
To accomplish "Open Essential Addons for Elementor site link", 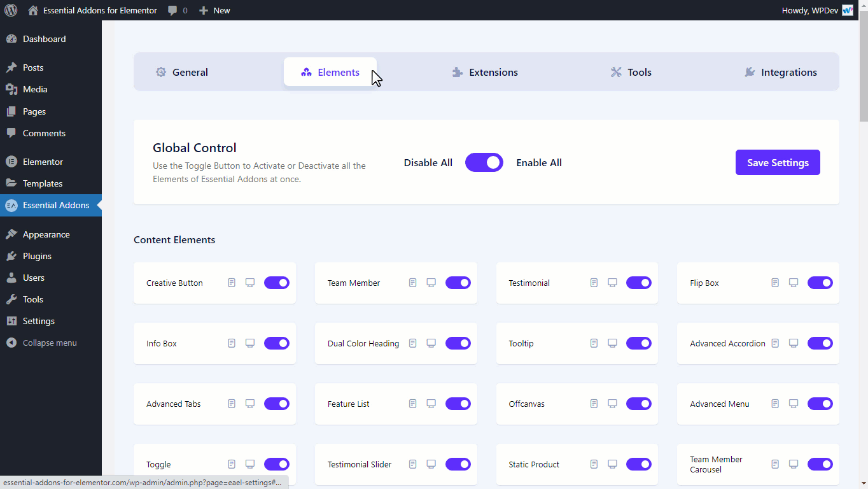I will coord(93,10).
